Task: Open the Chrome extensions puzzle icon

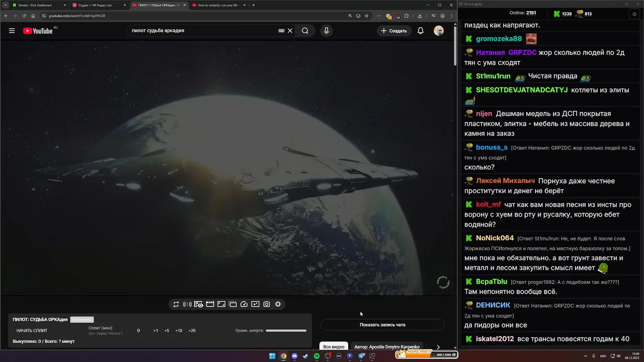Action: click(x=407, y=16)
